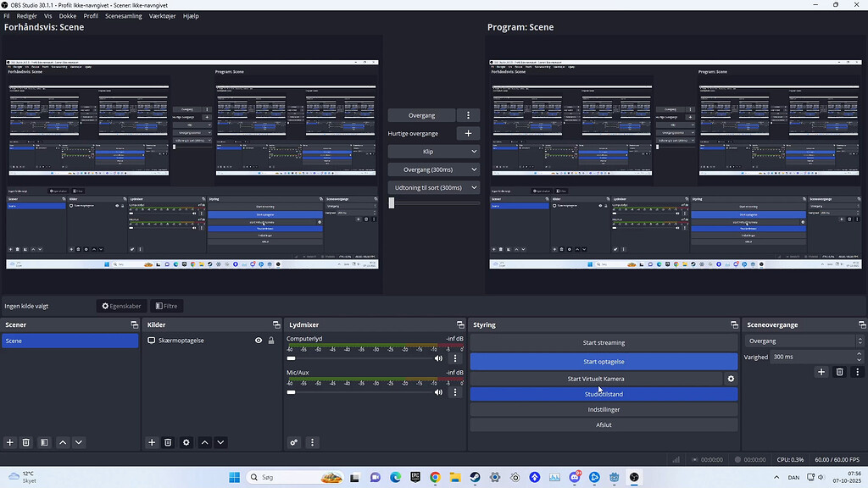Open the Værktøjer menu
This screenshot has width=868, height=488.
[x=161, y=15]
